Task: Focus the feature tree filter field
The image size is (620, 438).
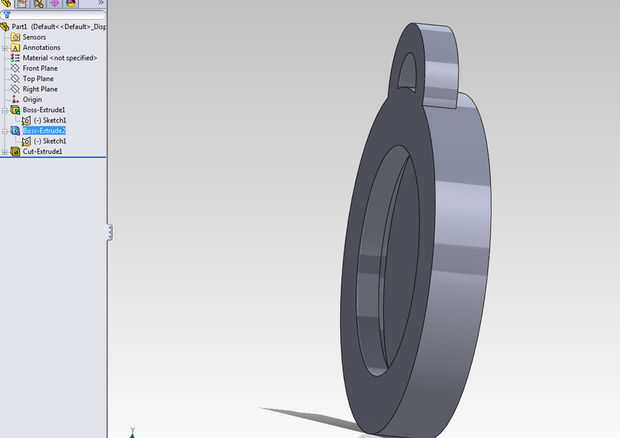Action: [58, 15]
